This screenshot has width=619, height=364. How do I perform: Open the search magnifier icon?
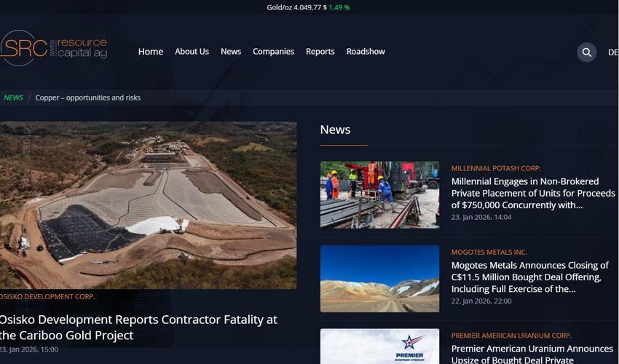tap(587, 52)
